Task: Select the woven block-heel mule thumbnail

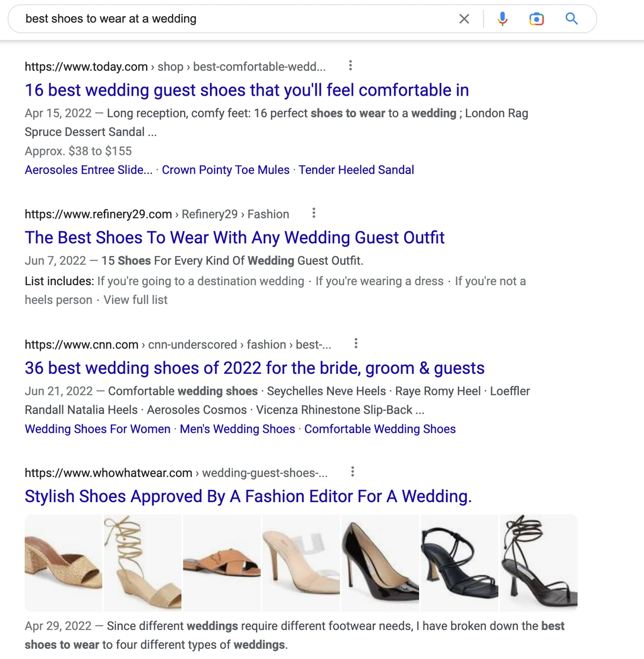Action: [x=63, y=563]
